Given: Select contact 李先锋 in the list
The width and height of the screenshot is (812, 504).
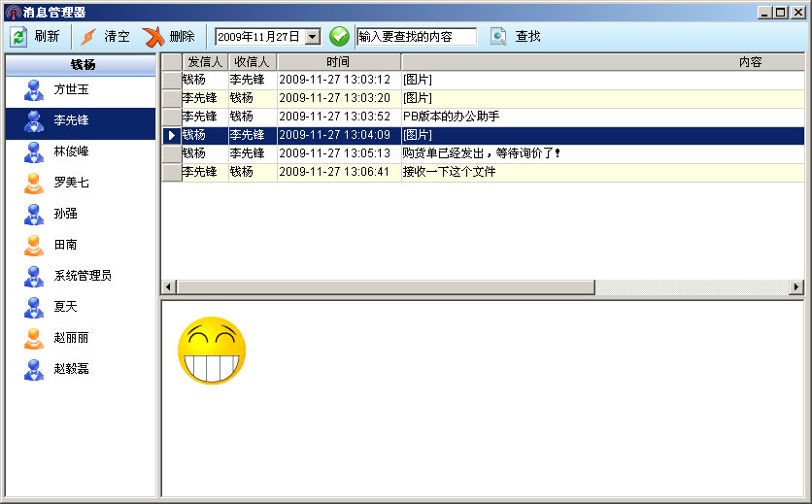Looking at the screenshot, I should pos(81,123).
